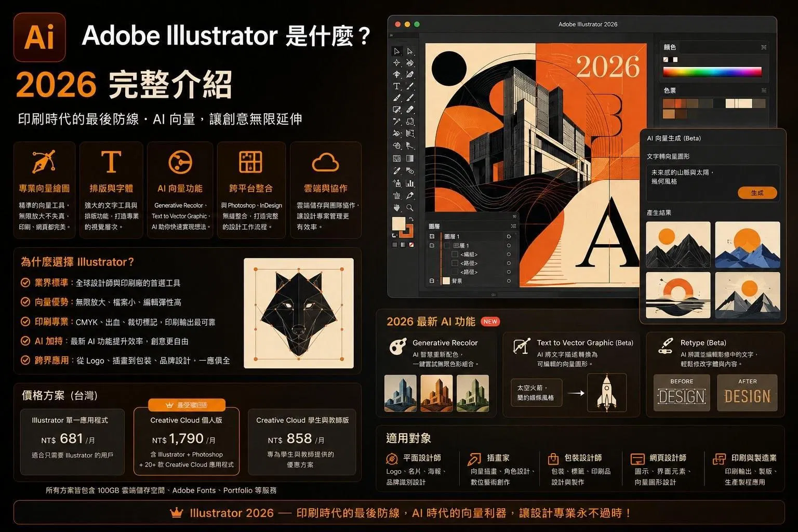Select the Zoom magnifier tool
Viewport: 798px width, 532px height.
coord(410,207)
